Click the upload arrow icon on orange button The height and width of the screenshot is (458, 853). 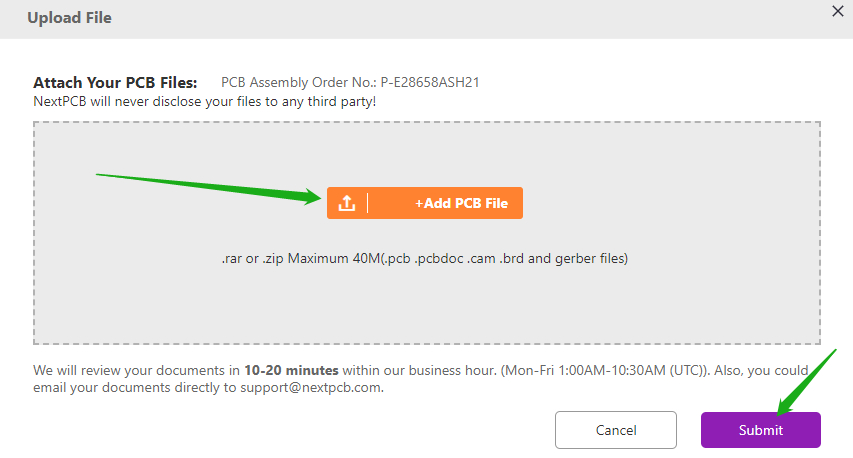(x=346, y=203)
